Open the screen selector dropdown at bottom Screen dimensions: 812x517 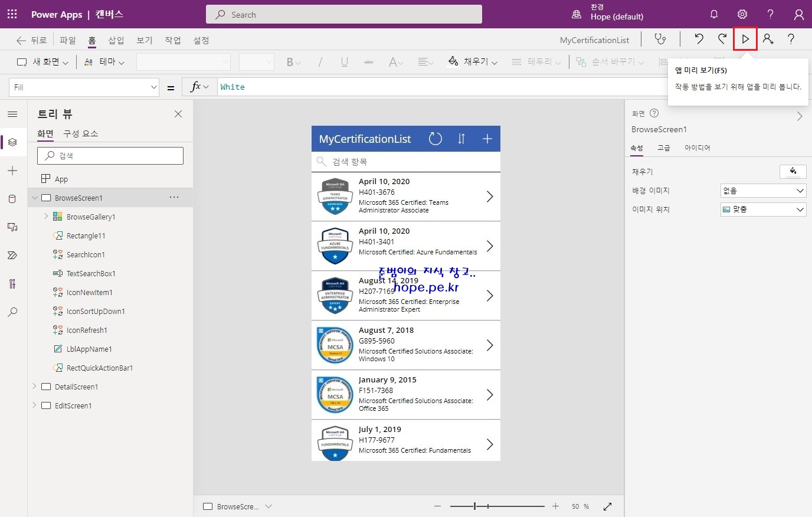pos(269,506)
